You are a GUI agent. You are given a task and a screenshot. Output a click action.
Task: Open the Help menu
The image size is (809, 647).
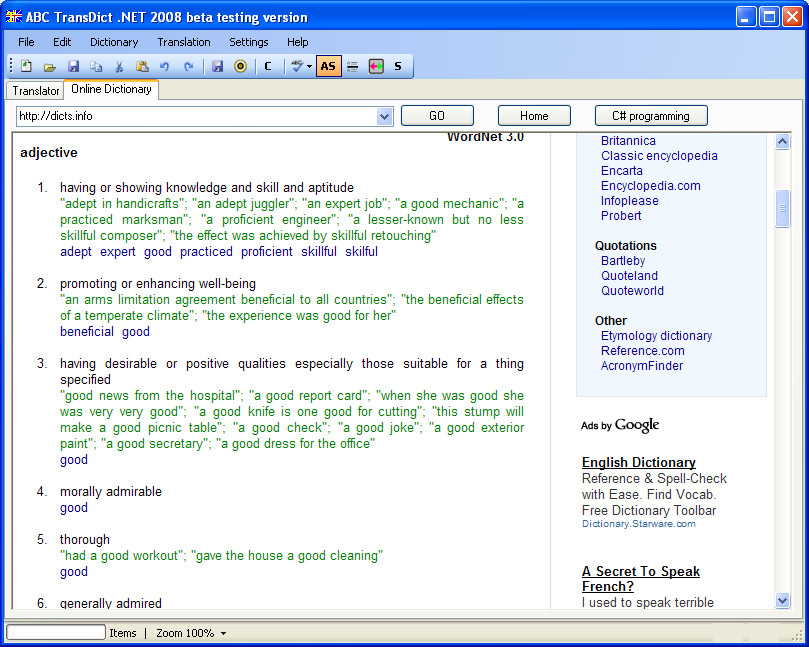(x=298, y=42)
